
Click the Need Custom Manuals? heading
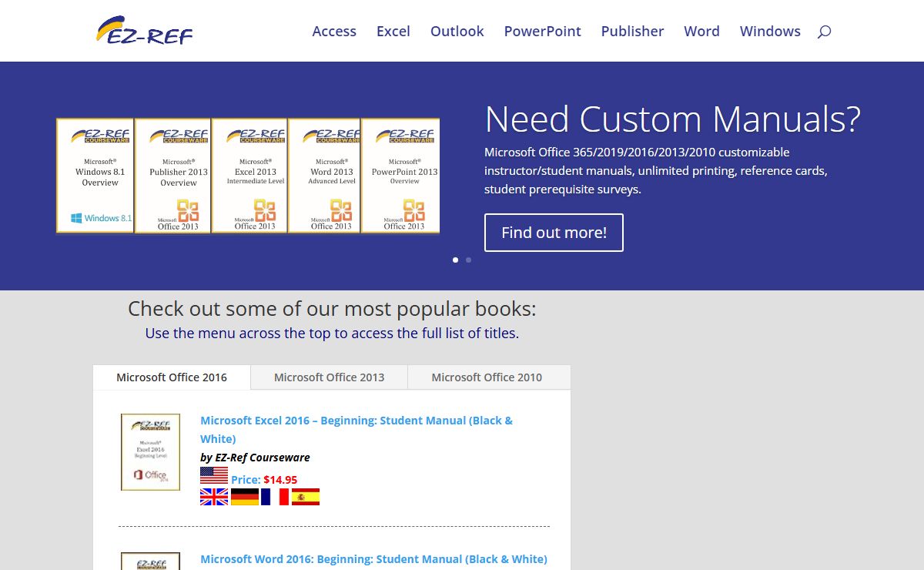coord(672,119)
